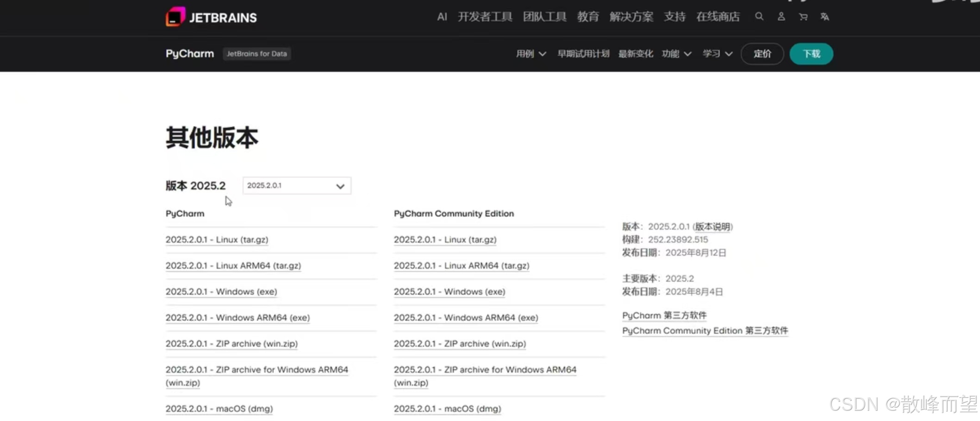Viewport: 980px width, 421px height.
Task: Download PyCharm 2025.2.0.1 Linux ARM64 (tar.gz)
Action: 233,265
